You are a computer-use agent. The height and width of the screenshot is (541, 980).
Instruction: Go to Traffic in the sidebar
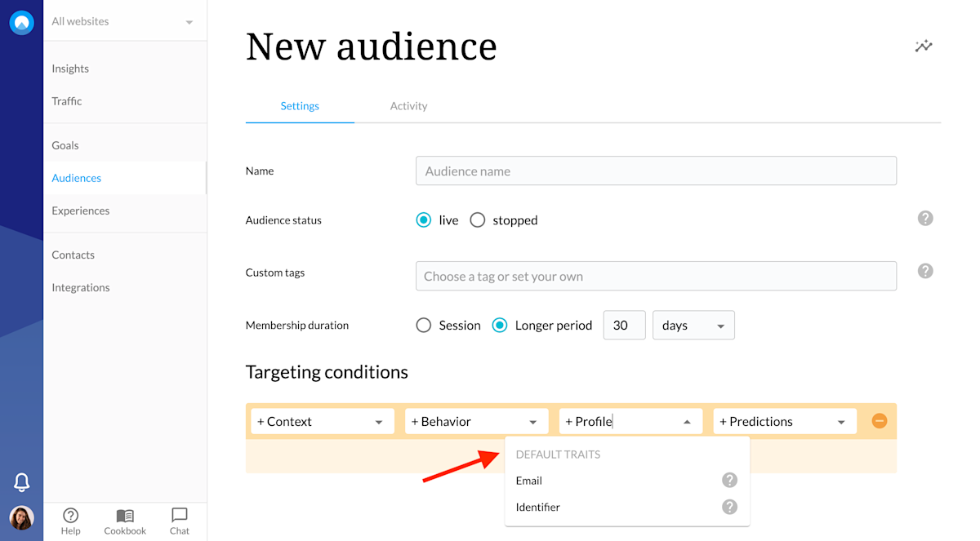(67, 101)
